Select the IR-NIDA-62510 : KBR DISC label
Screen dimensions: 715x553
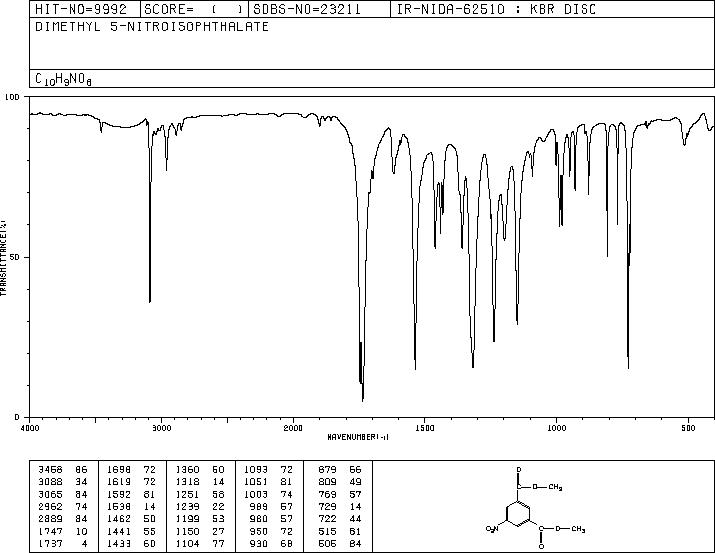coord(496,9)
